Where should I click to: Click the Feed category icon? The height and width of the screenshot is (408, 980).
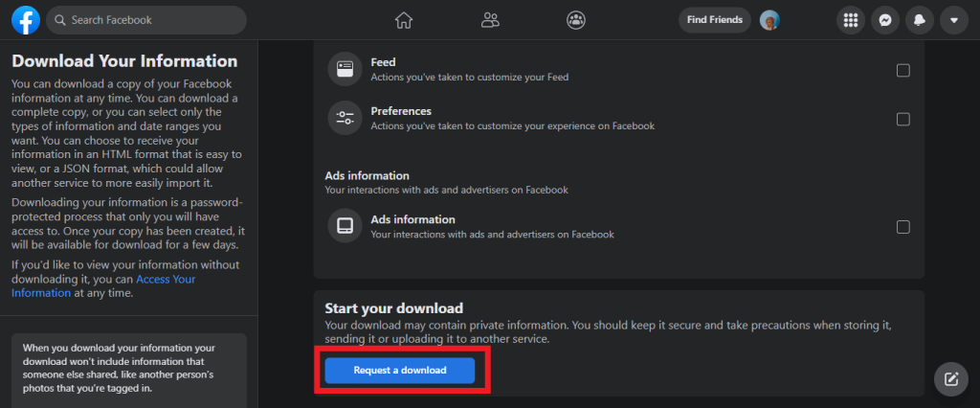coord(345,70)
